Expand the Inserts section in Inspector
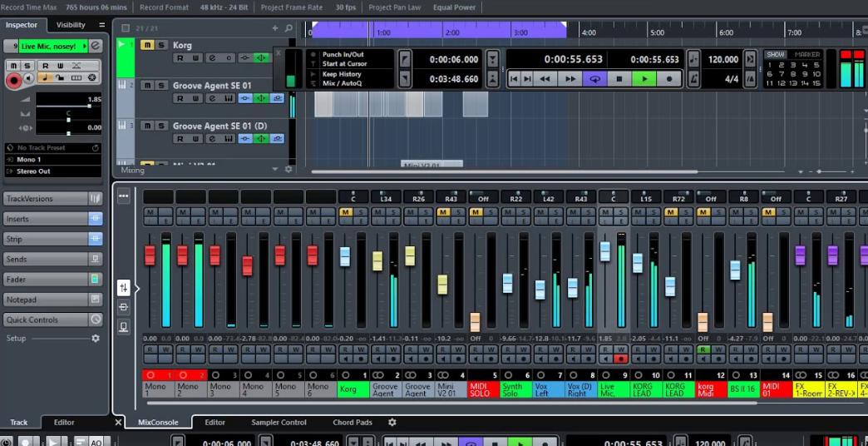 (46, 219)
